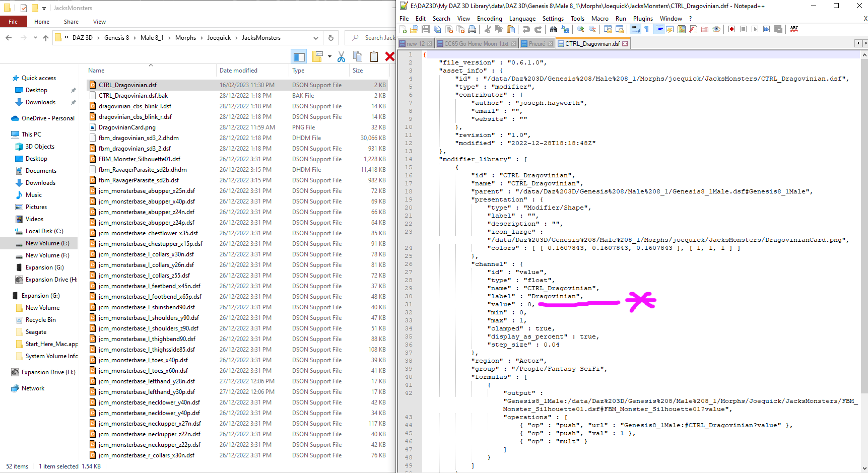This screenshot has height=473, width=868.
Task: Click the Undo arrow in Notepad++ toolbar
Action: (x=526, y=29)
